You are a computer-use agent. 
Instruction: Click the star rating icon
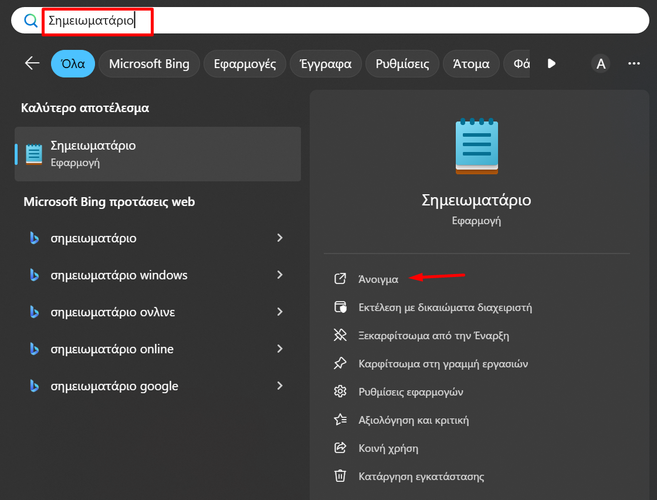tap(340, 420)
